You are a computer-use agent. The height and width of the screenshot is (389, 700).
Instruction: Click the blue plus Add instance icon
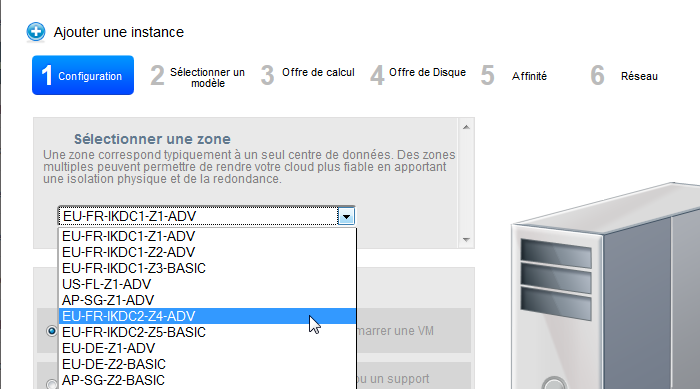pyautogui.click(x=36, y=32)
